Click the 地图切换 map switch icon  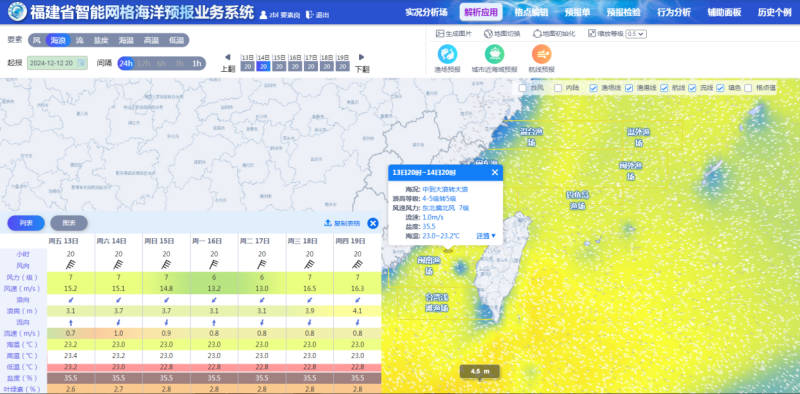click(x=487, y=34)
